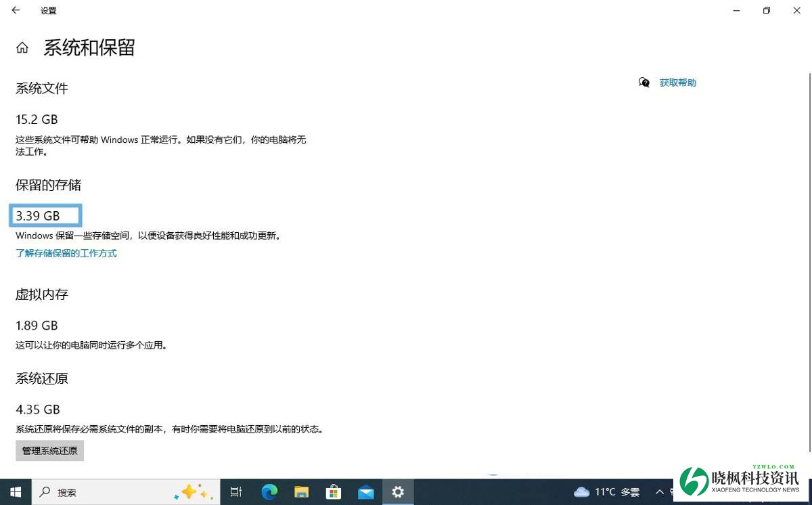Open the Mail app from the taskbar
This screenshot has height=505, width=812.
(365, 492)
